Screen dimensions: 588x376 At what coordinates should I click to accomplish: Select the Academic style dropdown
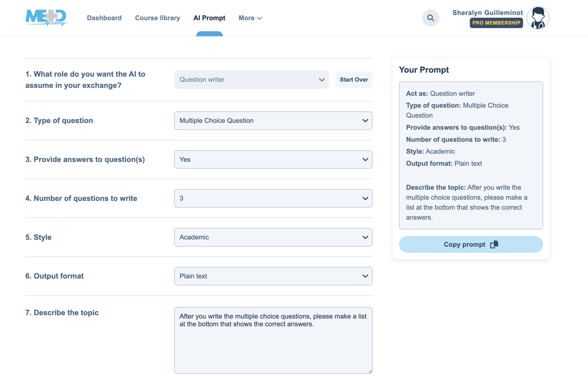pos(273,237)
